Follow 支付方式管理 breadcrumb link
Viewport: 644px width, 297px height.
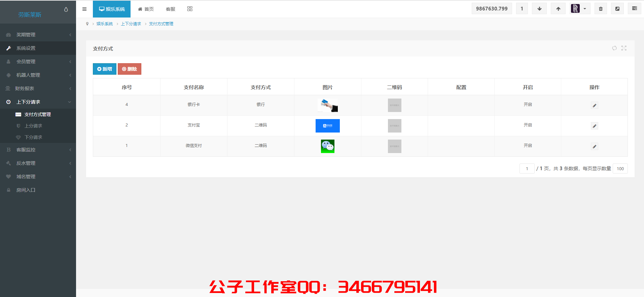tap(161, 24)
